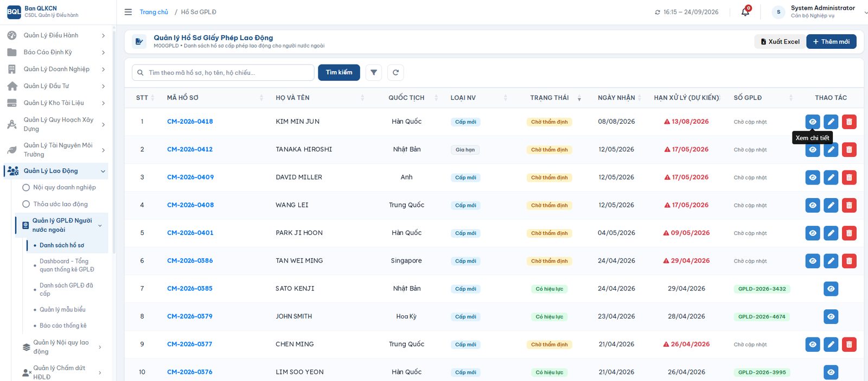View details of JOHN SMITH record
The image size is (868, 381).
click(831, 316)
